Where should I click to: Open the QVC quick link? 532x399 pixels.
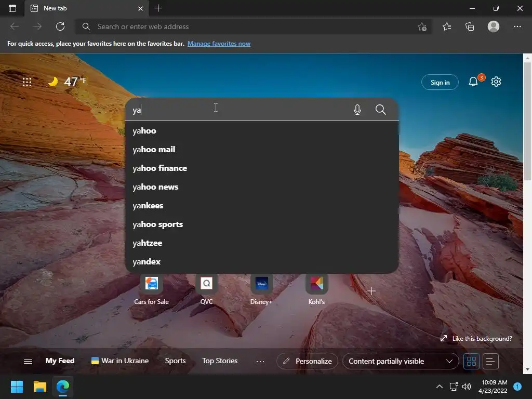click(x=206, y=289)
